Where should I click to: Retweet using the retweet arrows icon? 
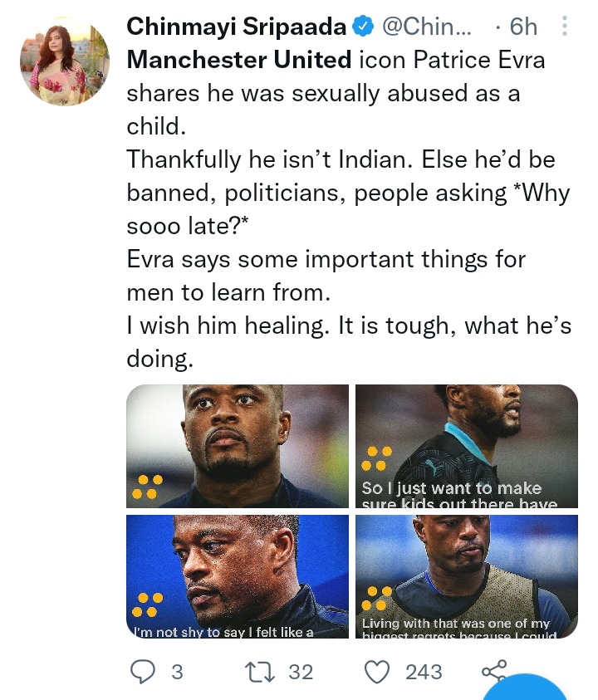260,672
